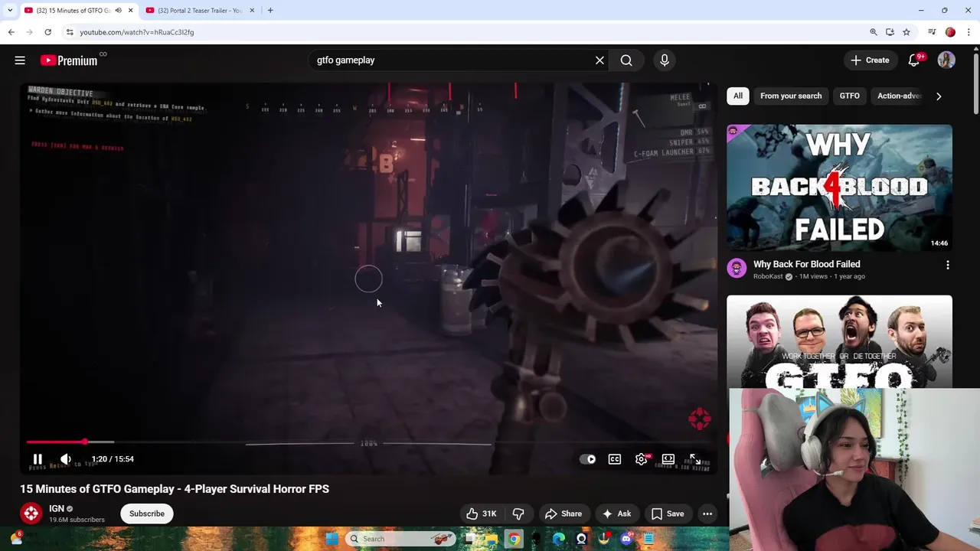Click the page vertical scrollbar
This screenshot has width=980, height=551.
pyautogui.click(x=975, y=84)
